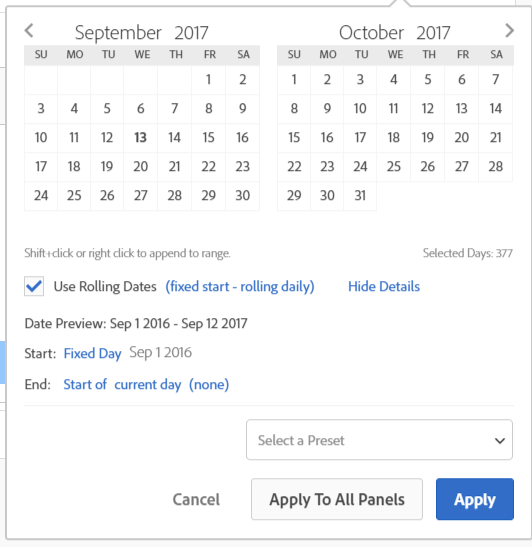Select September 13 in the calendar
Screen dimensions: 532x547
click(141, 137)
